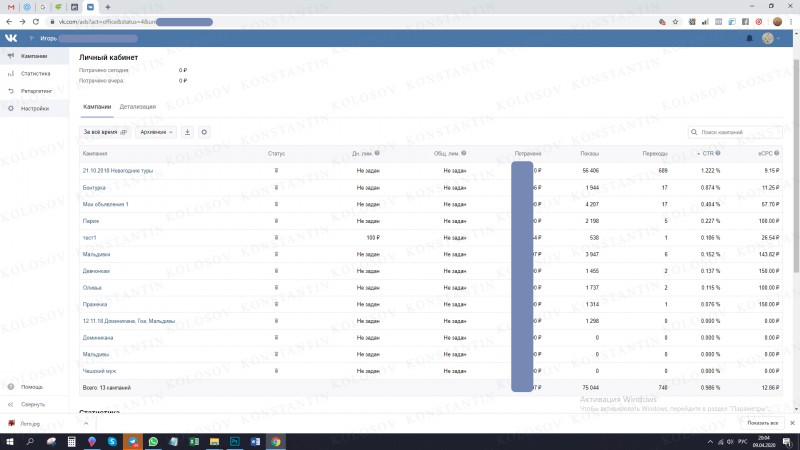Show help tooltip for eCPC column
800x450 pixels.
[x=777, y=153]
